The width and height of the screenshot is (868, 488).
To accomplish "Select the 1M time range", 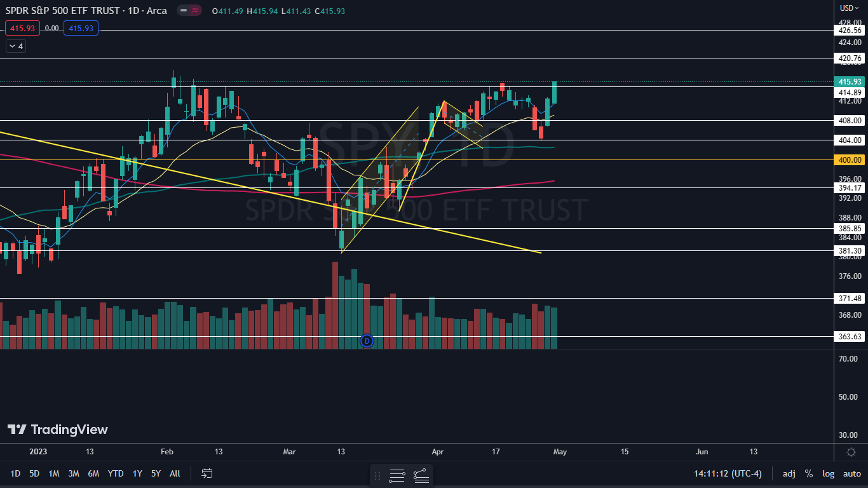I will (54, 473).
